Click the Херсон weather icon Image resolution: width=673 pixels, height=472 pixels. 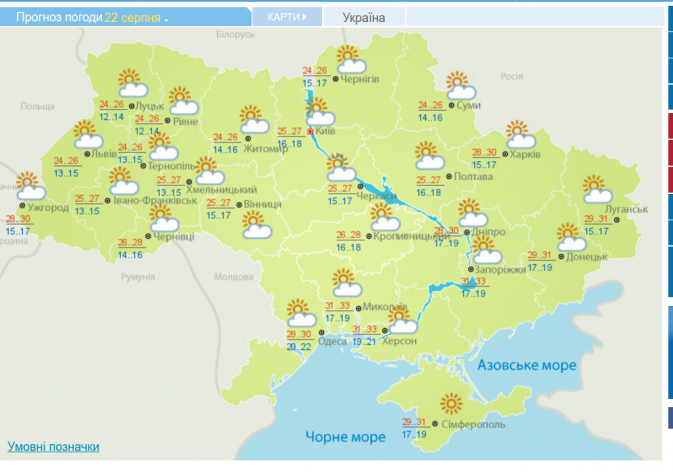coord(403,322)
